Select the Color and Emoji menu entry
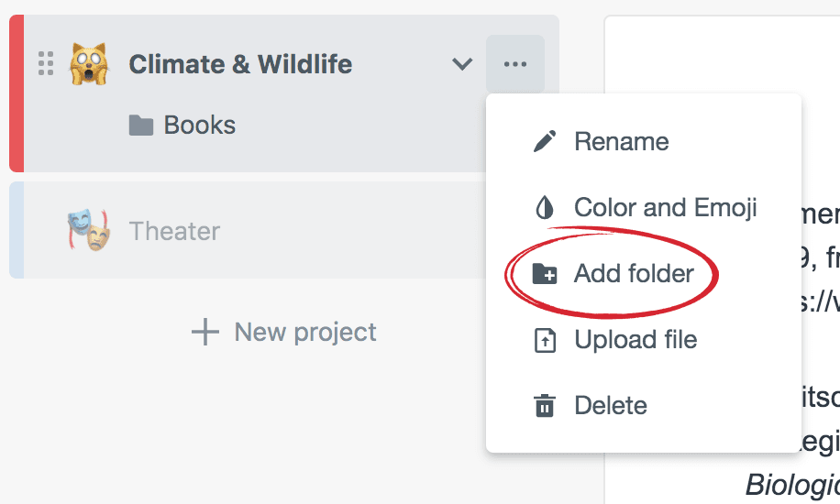840x504 pixels. [665, 208]
